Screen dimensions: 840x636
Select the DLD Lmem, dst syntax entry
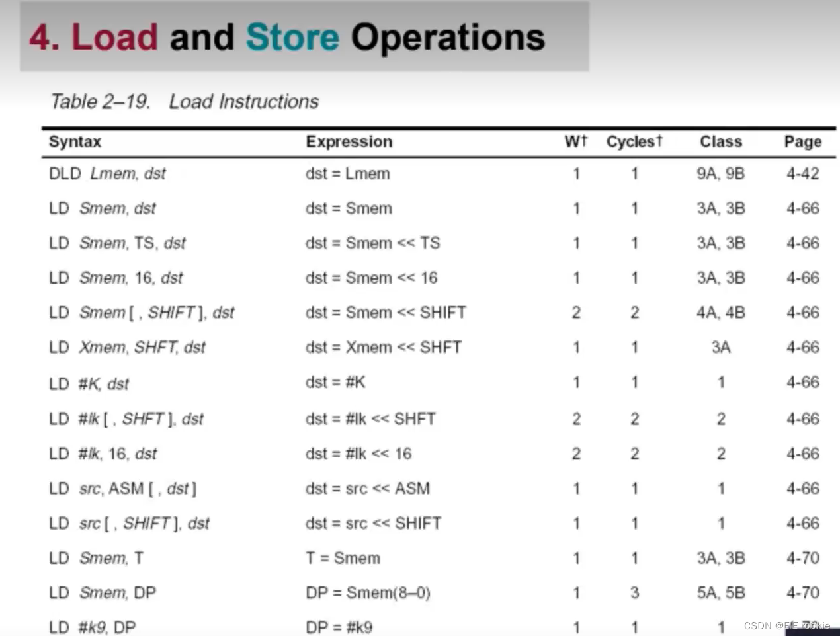point(107,173)
